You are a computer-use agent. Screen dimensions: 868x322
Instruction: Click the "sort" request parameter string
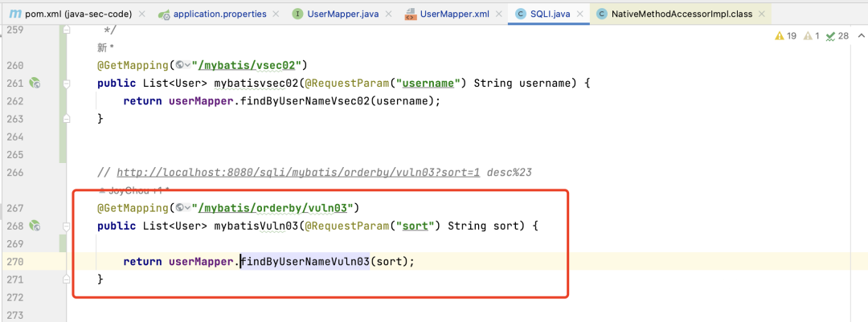point(416,226)
